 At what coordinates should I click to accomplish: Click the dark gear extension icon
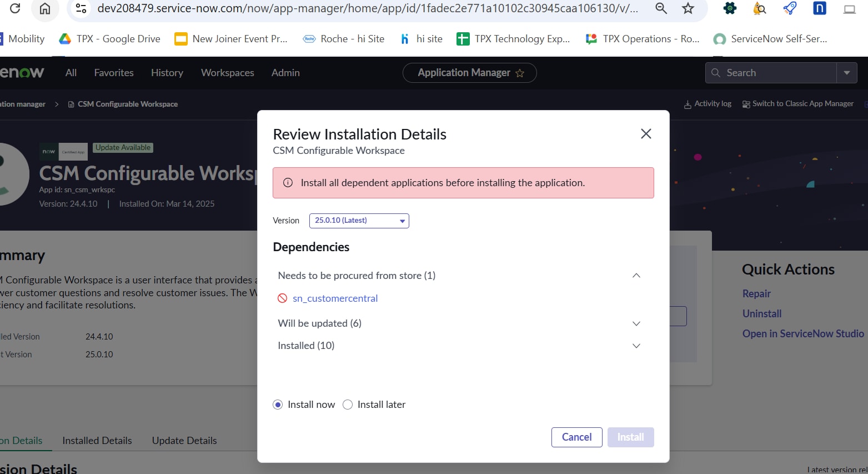[729, 8]
